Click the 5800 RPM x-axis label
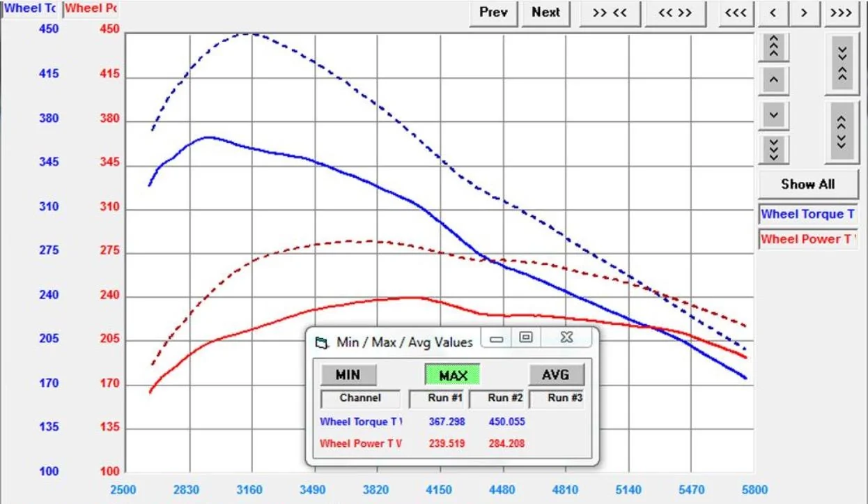 coord(754,490)
